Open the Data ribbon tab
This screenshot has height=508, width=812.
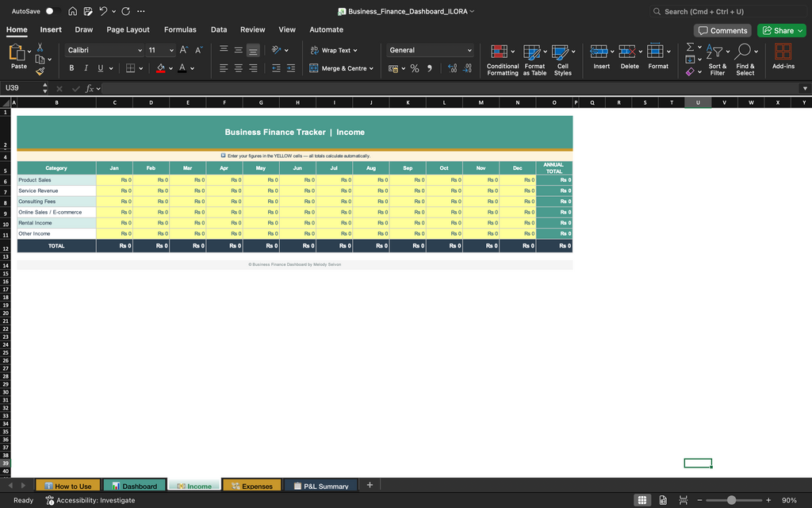[219, 29]
